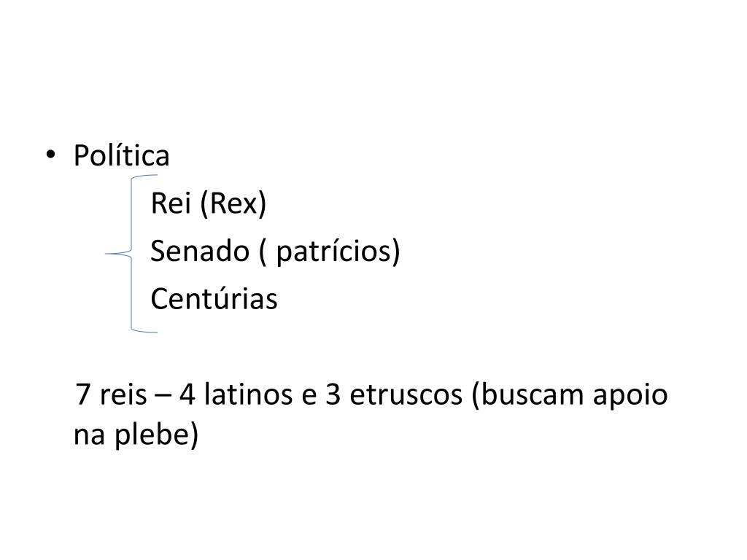Click the word na before plebe

(x=90, y=435)
